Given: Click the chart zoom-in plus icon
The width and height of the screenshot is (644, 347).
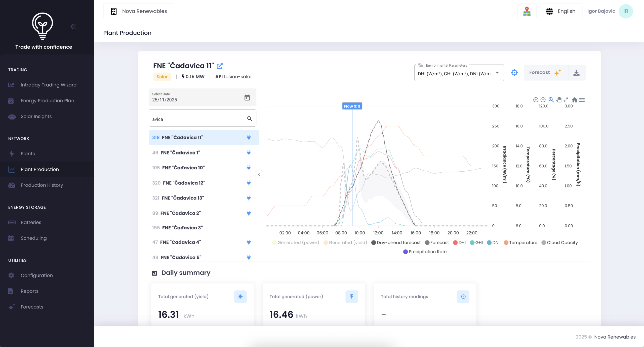Looking at the screenshot, I should (536, 100).
